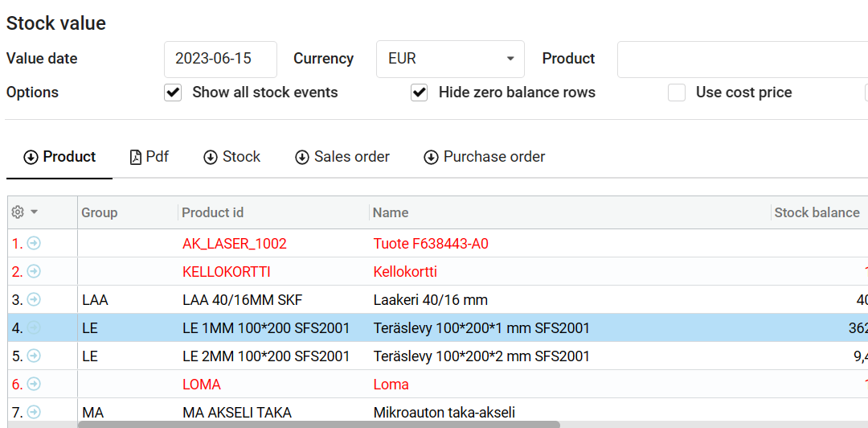This screenshot has height=428, width=868.
Task: Click the arrow icon for row 3
Action: (x=34, y=299)
